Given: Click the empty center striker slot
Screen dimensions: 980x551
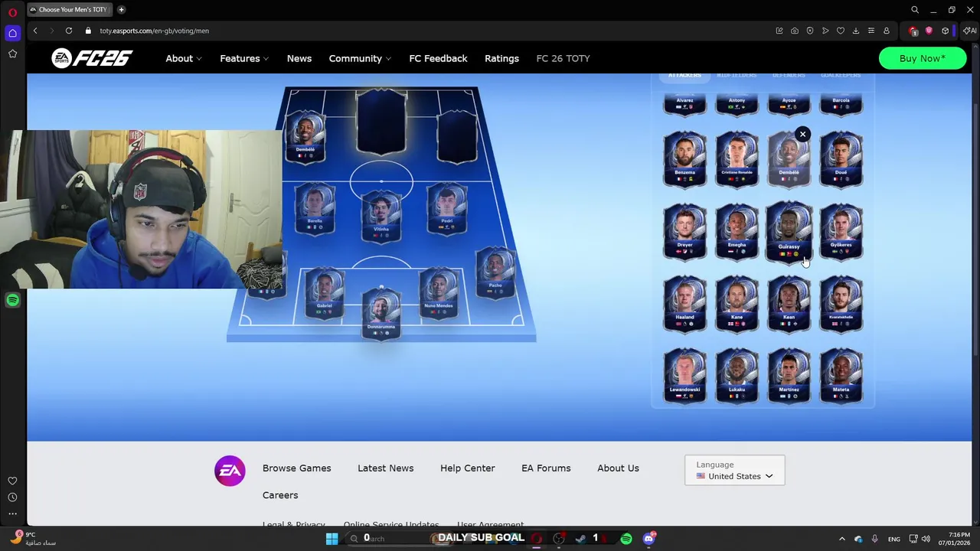Looking at the screenshot, I should point(381,122).
